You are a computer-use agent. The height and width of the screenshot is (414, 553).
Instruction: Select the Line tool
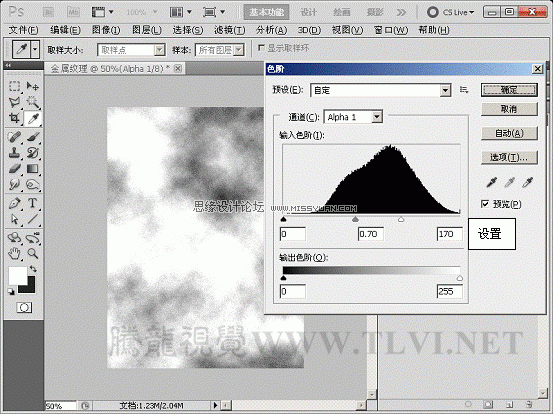tap(32, 219)
